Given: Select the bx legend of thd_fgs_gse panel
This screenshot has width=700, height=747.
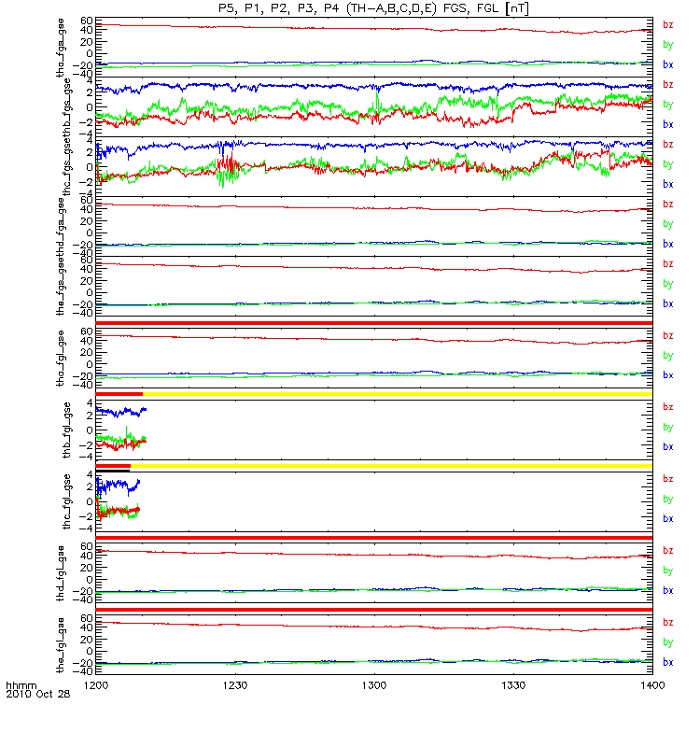Looking at the screenshot, I should point(668,244).
